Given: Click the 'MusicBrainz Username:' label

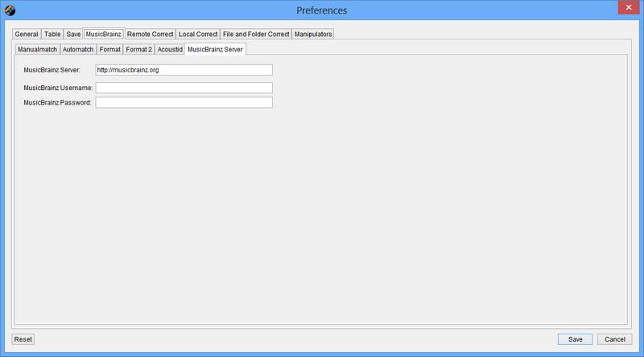Looking at the screenshot, I should (58, 88).
